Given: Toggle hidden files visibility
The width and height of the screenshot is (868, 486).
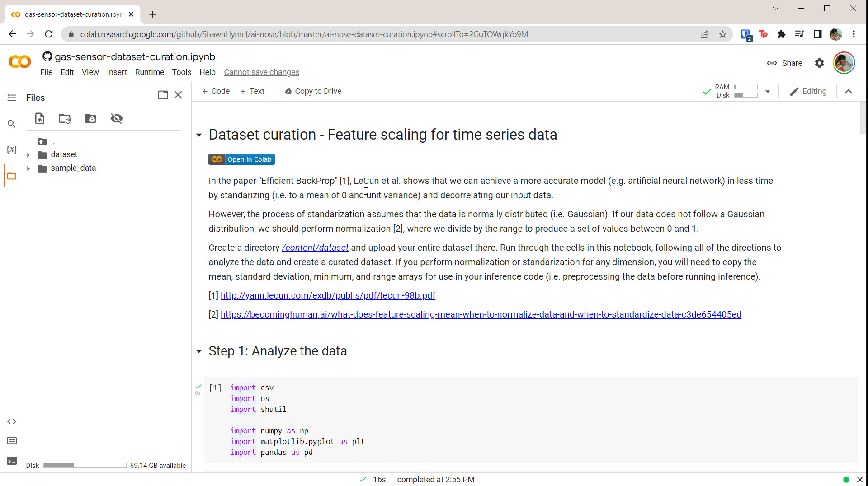Looking at the screenshot, I should click(117, 119).
